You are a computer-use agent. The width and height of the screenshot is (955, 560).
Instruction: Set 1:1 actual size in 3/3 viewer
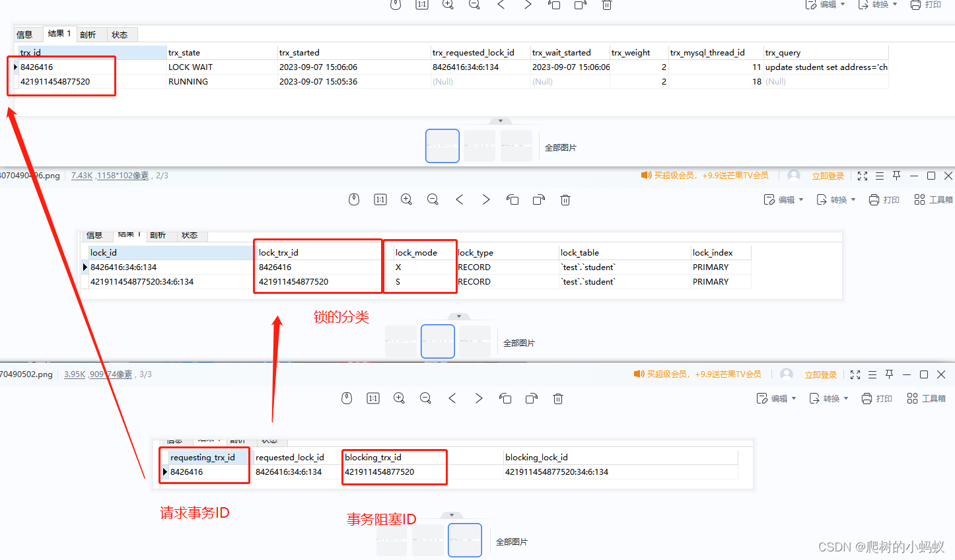tap(373, 398)
